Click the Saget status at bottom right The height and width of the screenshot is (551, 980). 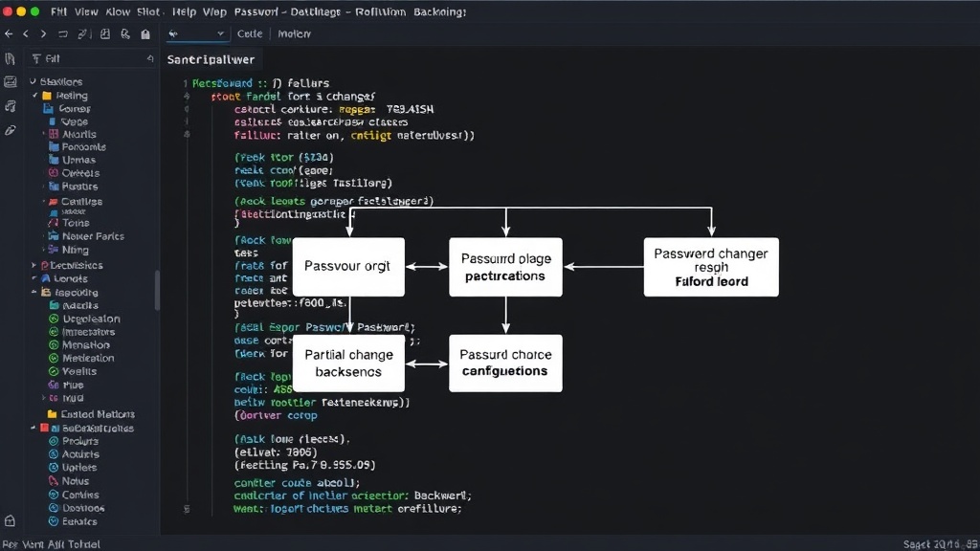940,544
